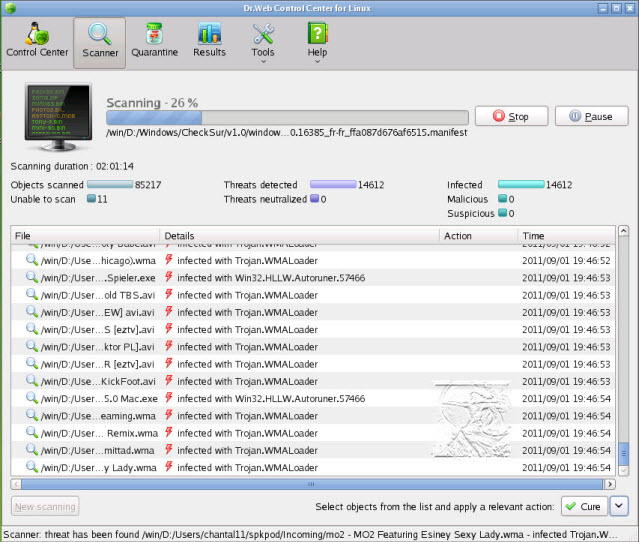Select file name /win/D:/User....Spieler.exe
This screenshot has width=639, height=542.
point(98,278)
